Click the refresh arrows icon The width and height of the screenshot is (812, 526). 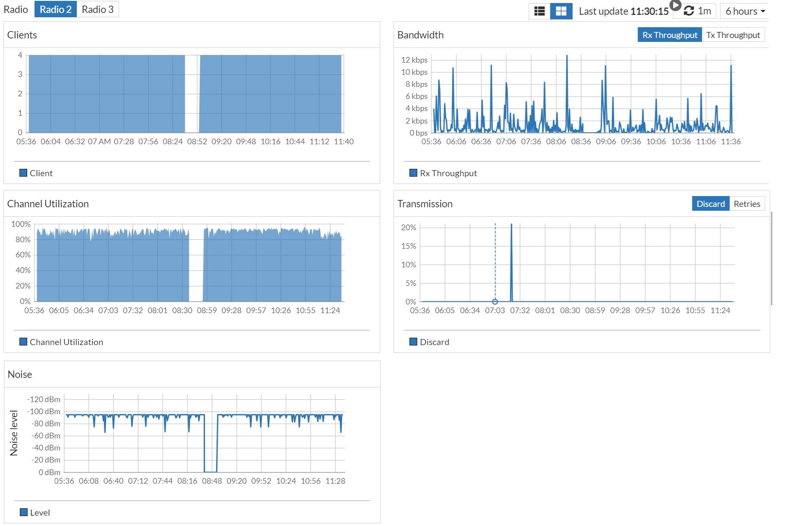click(689, 11)
